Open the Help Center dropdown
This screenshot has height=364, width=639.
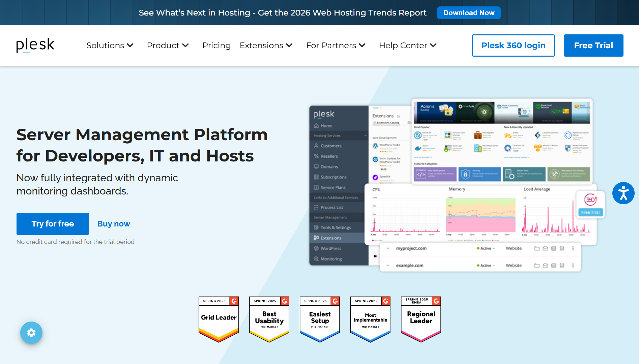coord(408,45)
